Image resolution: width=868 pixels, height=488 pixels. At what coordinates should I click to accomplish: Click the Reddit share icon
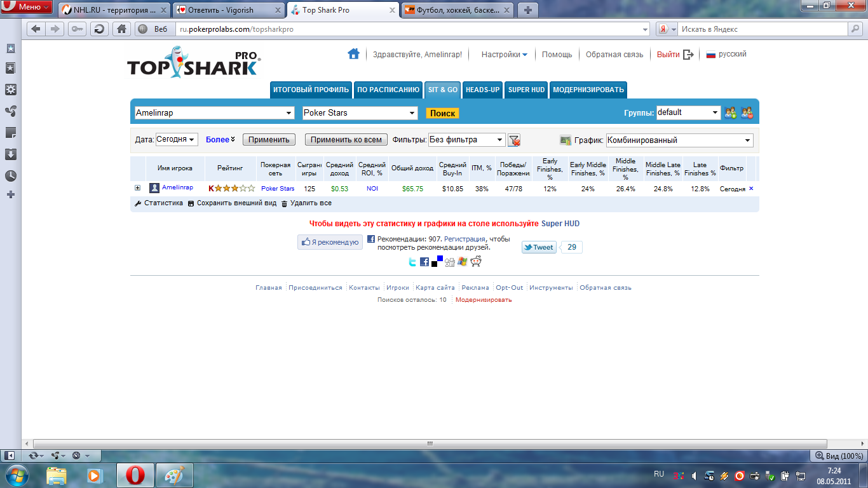coord(476,262)
